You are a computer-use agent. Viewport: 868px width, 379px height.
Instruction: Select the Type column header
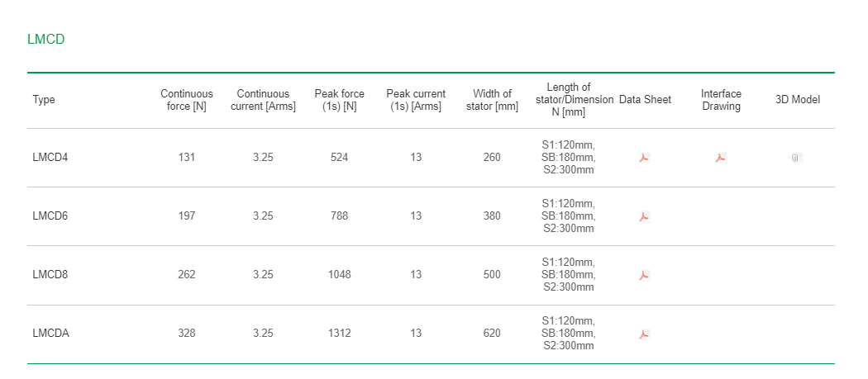pos(44,100)
